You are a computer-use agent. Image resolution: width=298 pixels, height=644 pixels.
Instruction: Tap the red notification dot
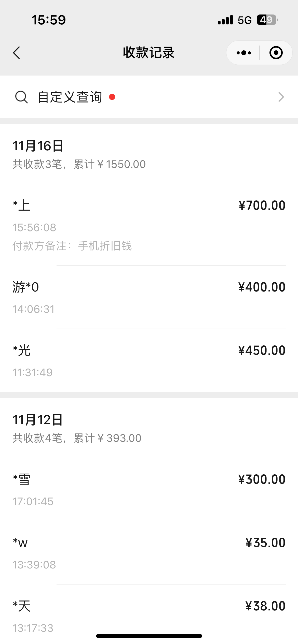point(112,97)
